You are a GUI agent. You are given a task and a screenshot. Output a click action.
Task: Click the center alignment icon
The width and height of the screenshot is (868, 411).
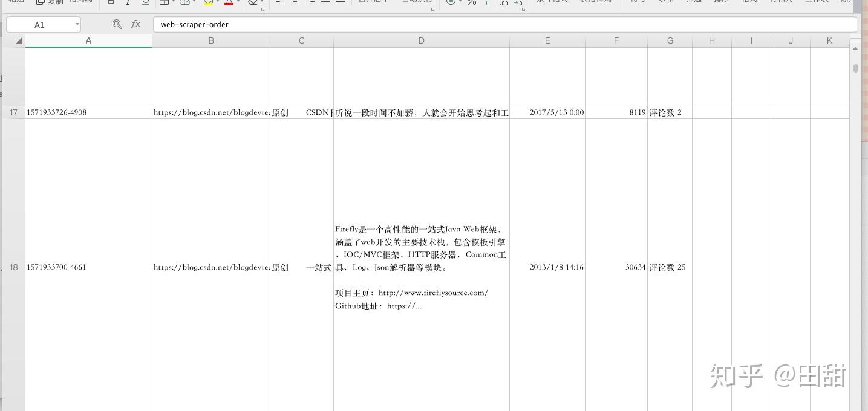(x=295, y=2)
